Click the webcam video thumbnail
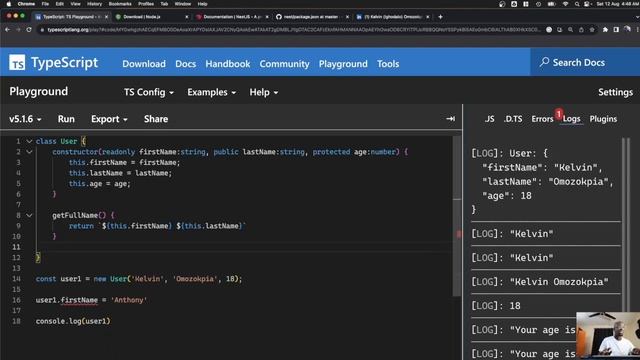 608,335
